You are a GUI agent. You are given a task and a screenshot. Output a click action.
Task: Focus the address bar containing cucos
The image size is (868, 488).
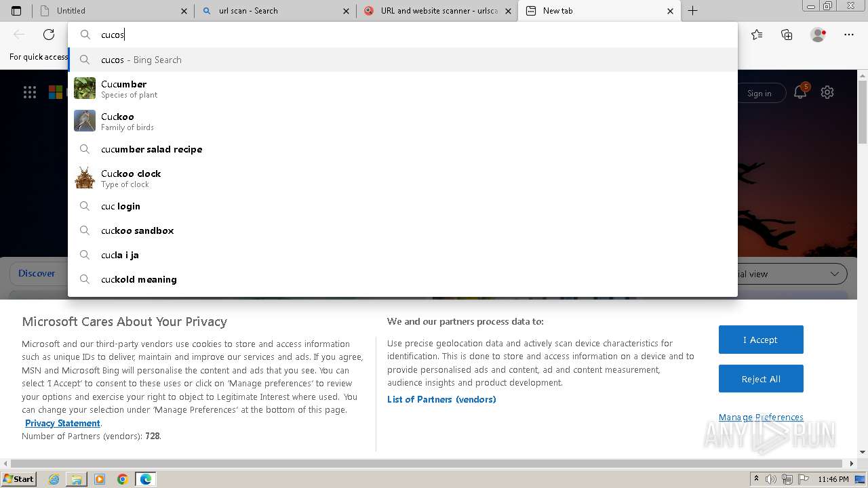point(402,35)
